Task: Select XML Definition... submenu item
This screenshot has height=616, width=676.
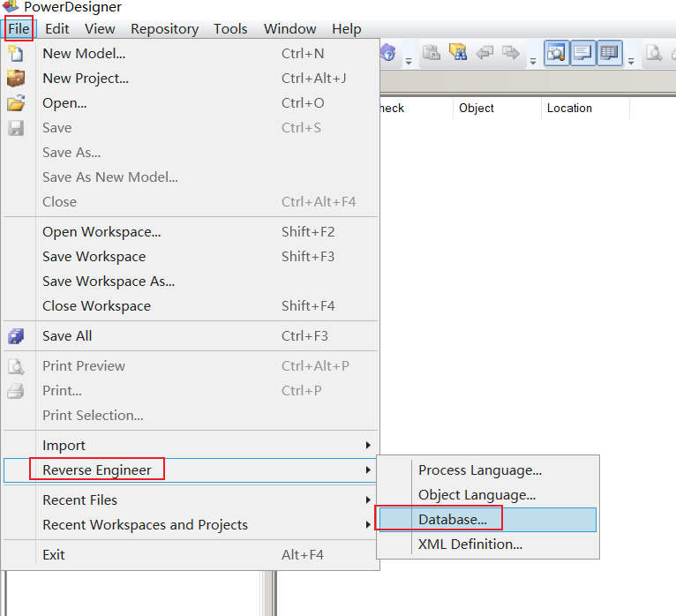Action: point(488,544)
